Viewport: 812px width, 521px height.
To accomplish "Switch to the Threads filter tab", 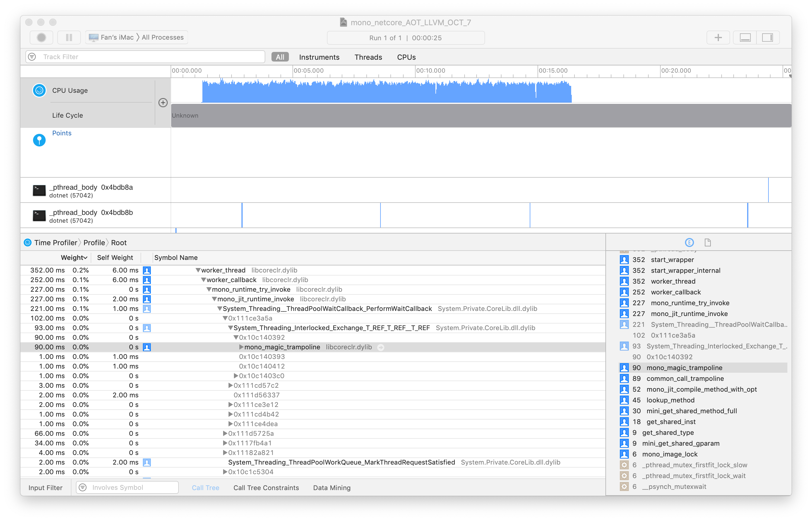I will 368,57.
